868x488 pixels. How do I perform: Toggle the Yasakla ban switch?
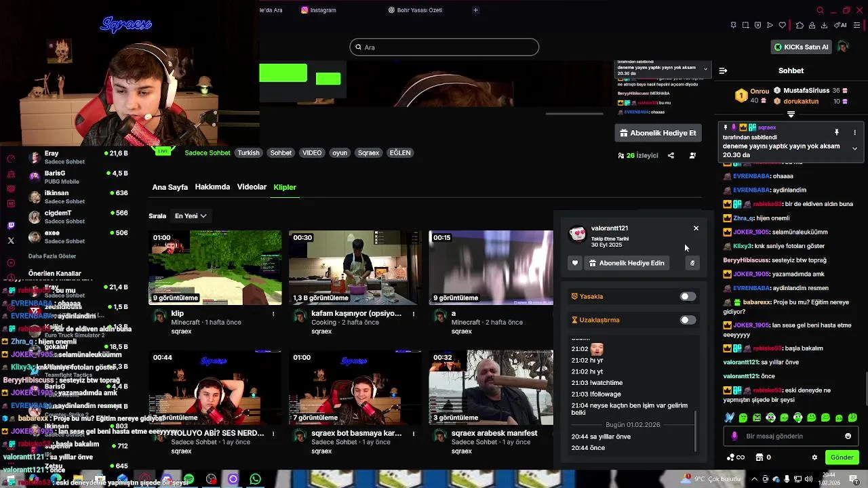(x=688, y=296)
